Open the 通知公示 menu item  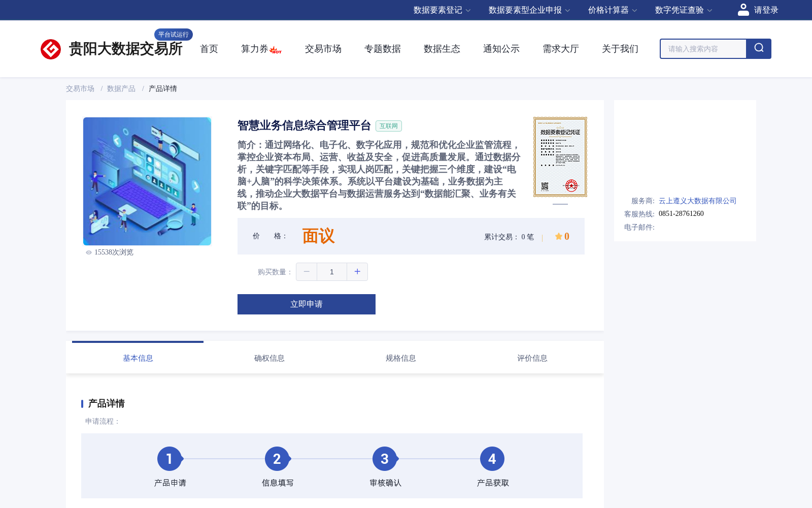tap(501, 49)
